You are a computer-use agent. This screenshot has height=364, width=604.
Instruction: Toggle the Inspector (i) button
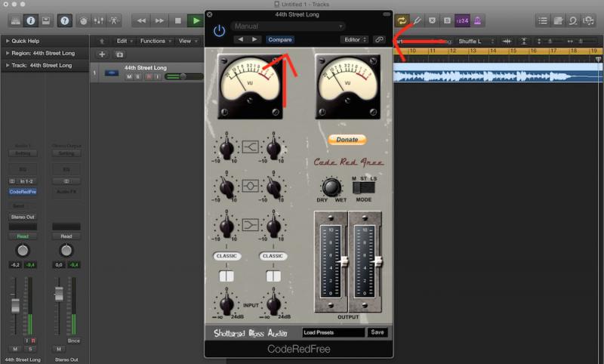(31, 20)
